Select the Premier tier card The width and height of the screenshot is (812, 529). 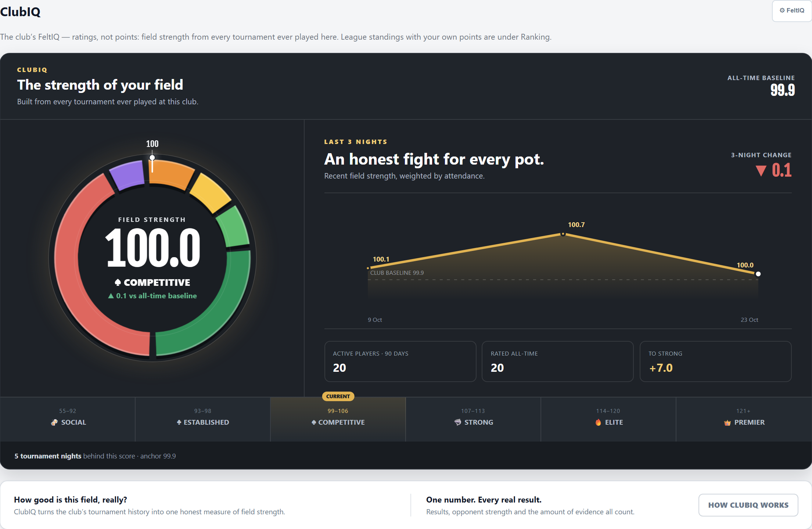point(744,419)
